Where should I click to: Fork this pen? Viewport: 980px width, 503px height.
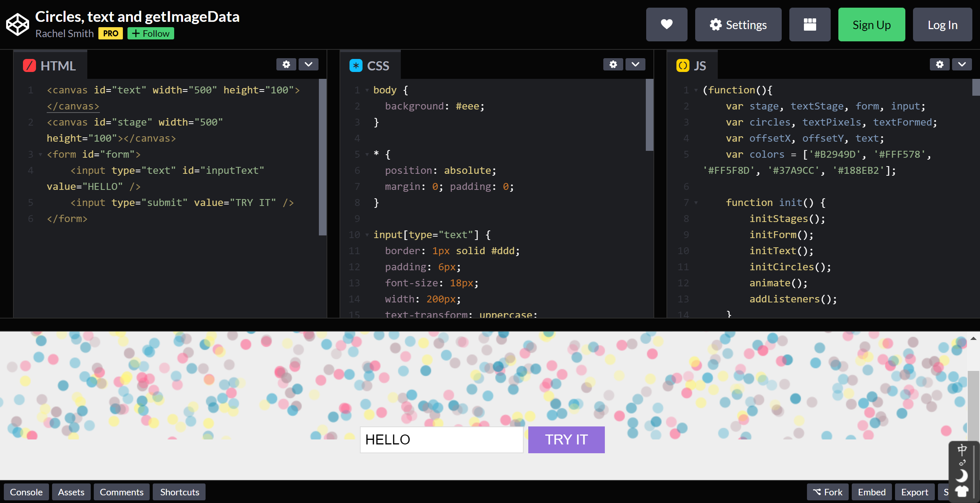tap(828, 492)
